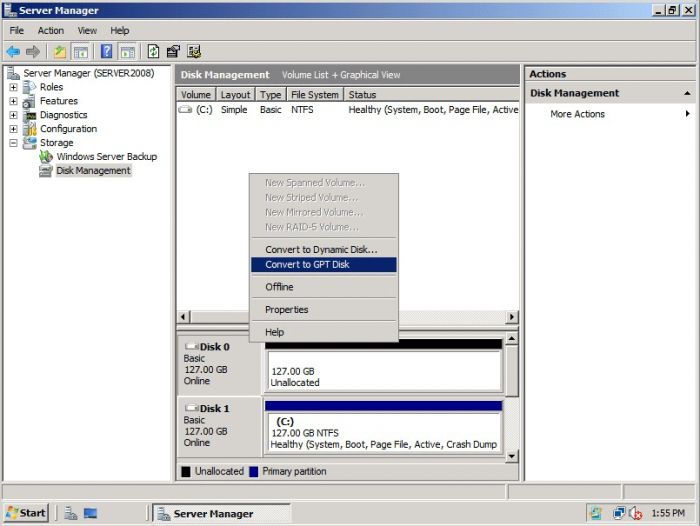Screen dimensions: 700x526
Task: Sort by the Type column header
Action: pos(271,95)
